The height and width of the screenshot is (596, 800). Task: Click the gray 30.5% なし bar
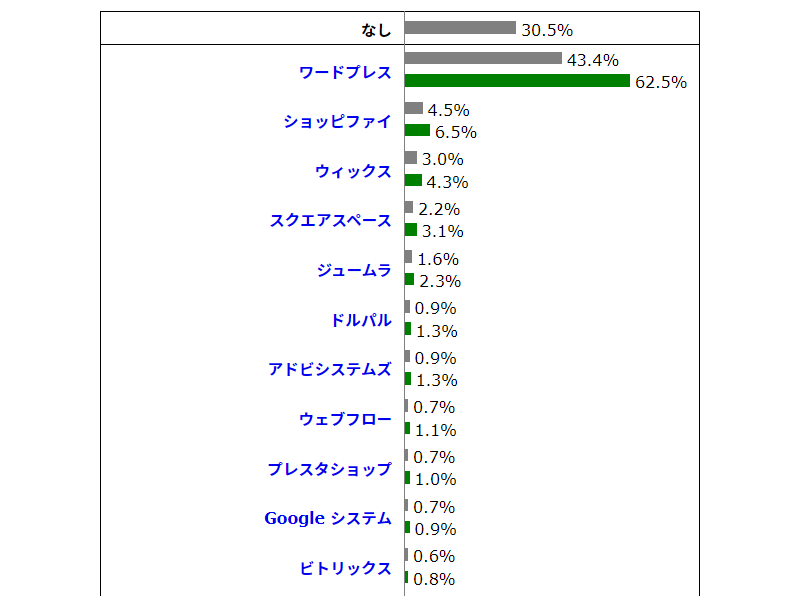(460, 28)
